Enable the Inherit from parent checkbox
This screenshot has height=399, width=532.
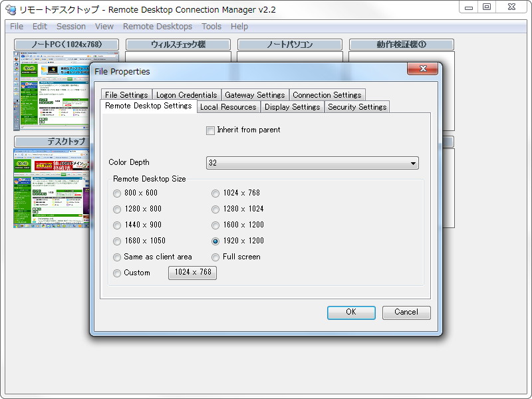(x=209, y=130)
